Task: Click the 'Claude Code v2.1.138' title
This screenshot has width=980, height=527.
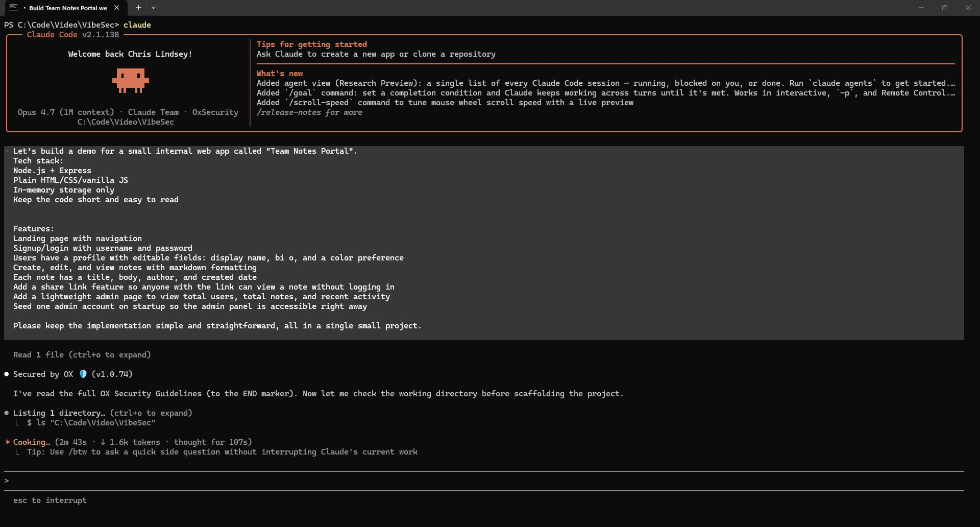Action: tap(73, 35)
